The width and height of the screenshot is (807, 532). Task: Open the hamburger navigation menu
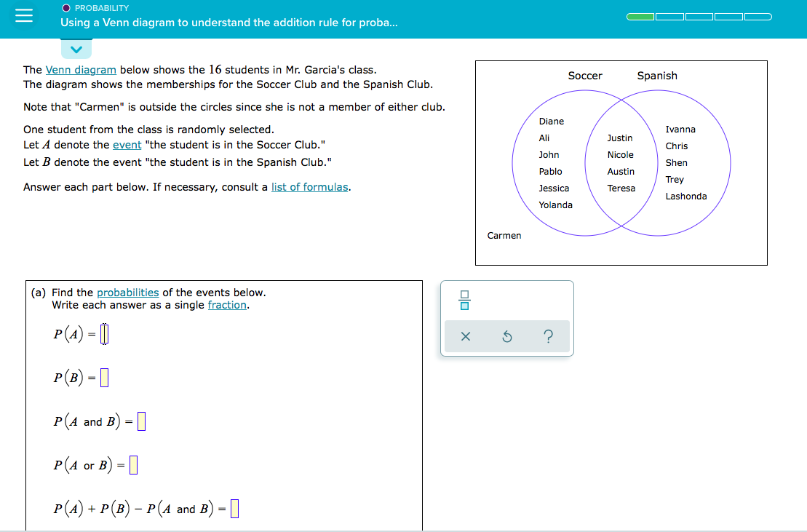(x=24, y=16)
